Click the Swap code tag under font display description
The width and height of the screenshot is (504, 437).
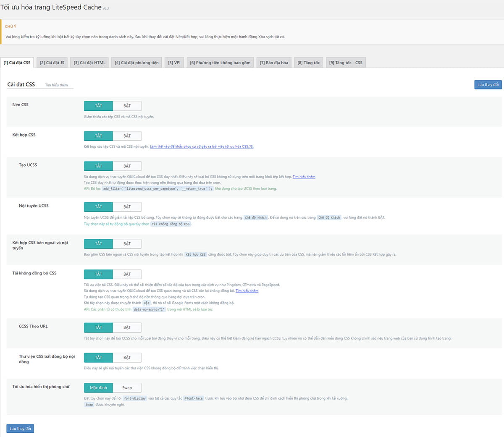[89, 405]
